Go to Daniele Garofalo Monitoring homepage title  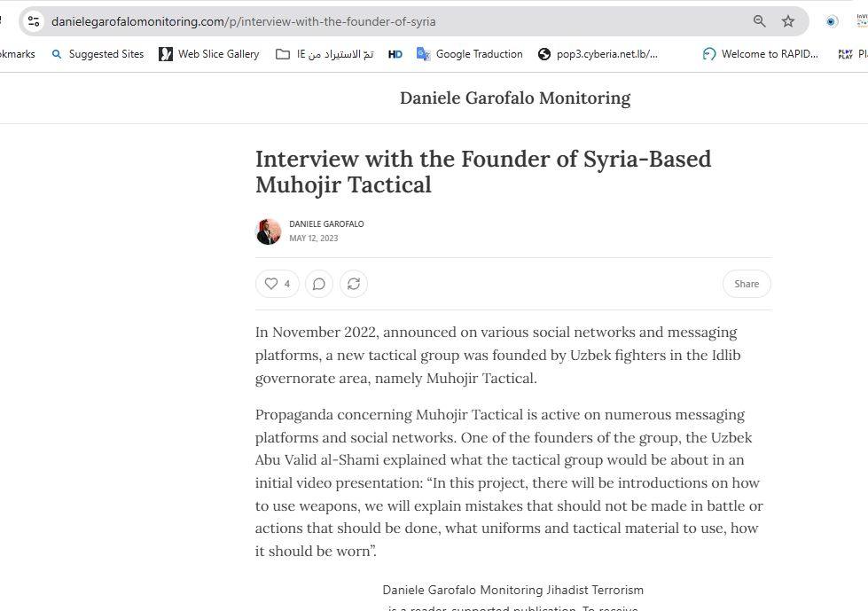[x=515, y=98]
